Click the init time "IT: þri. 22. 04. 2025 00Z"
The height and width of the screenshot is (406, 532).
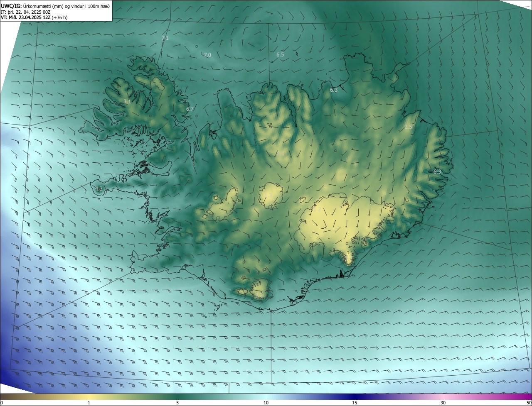pyautogui.click(x=26, y=12)
